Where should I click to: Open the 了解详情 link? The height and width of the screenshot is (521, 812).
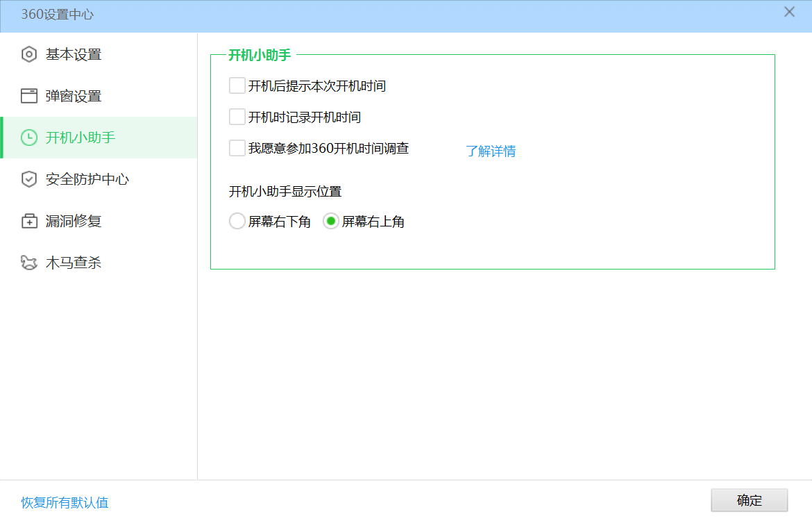click(491, 151)
